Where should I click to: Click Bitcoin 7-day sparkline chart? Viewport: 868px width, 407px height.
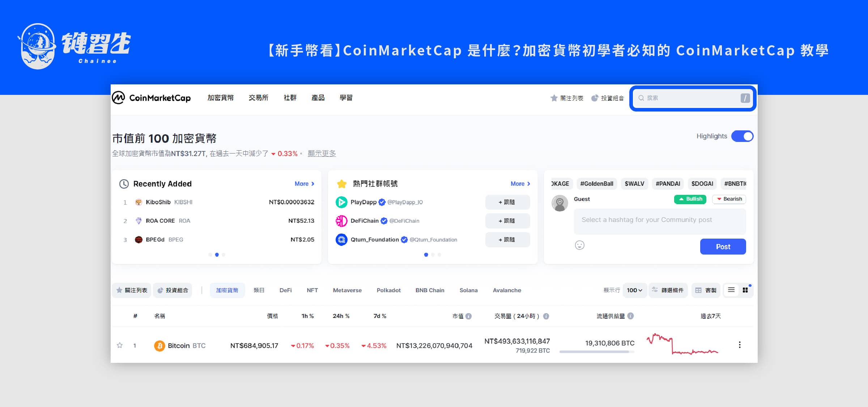click(682, 344)
